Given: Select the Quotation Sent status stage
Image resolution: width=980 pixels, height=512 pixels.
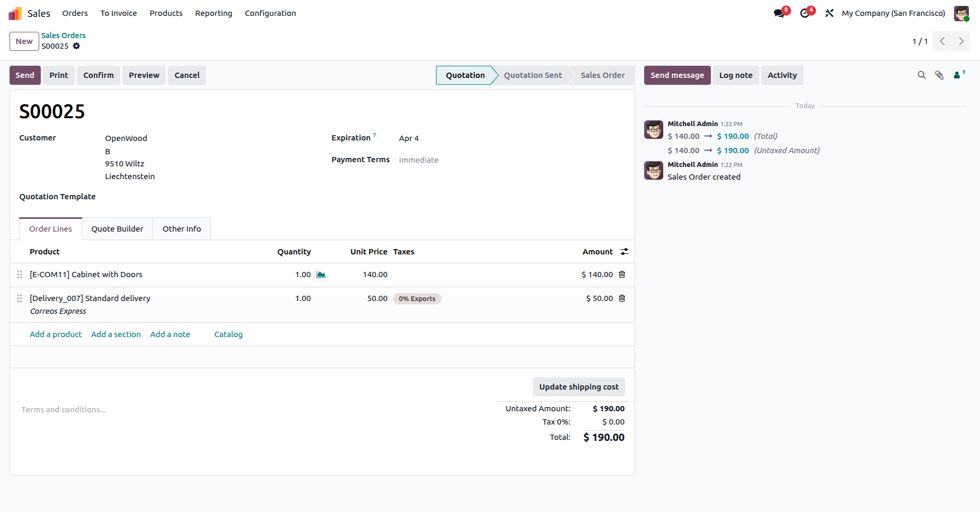Looking at the screenshot, I should 532,75.
